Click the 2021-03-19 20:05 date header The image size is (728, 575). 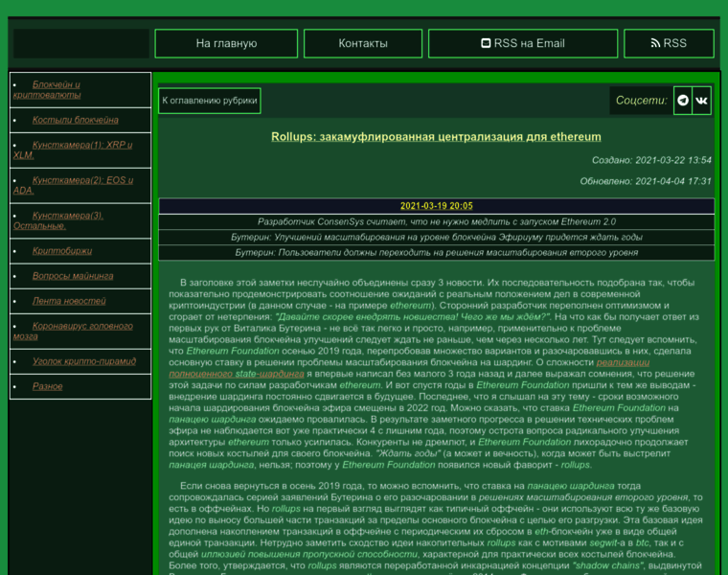(x=437, y=206)
